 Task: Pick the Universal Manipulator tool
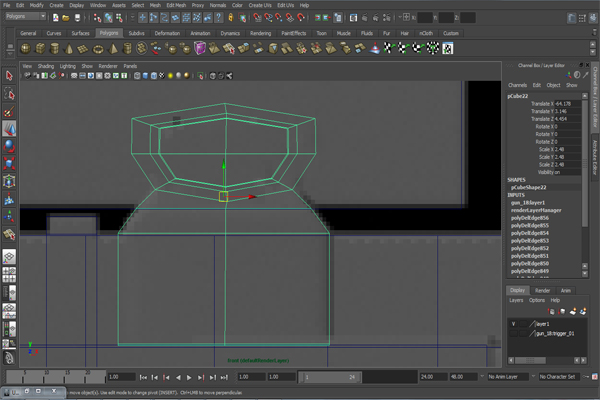coord(9,181)
